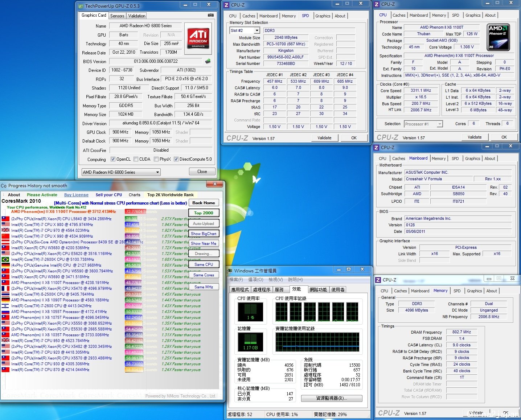Screen dimensions: 521x420
Task: Click Validate in the CPU-Z SPD window
Action: pos(324,138)
